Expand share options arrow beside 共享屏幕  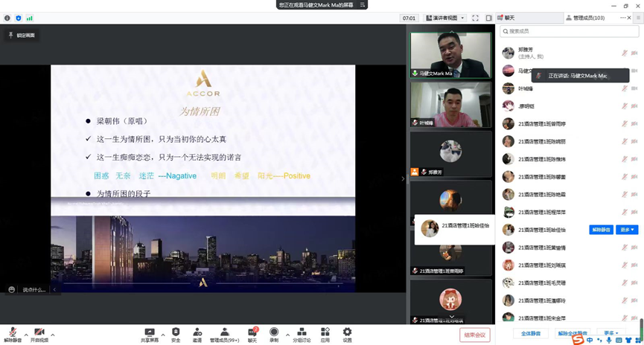[x=163, y=335]
